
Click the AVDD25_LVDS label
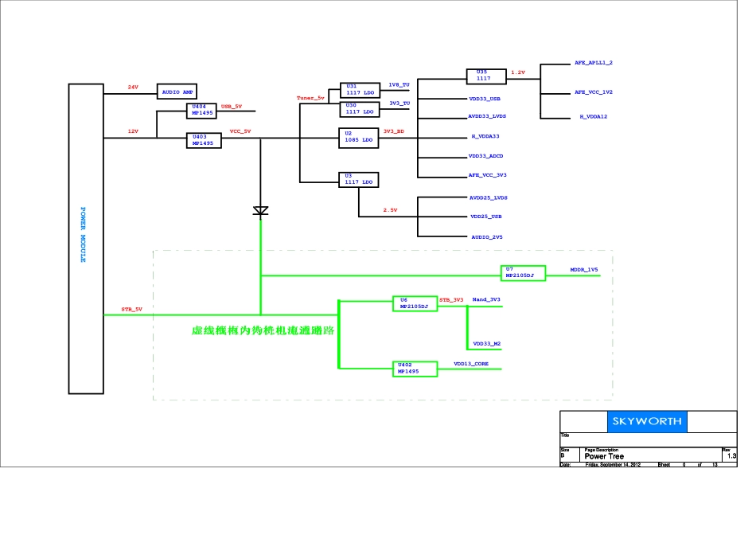coord(489,197)
